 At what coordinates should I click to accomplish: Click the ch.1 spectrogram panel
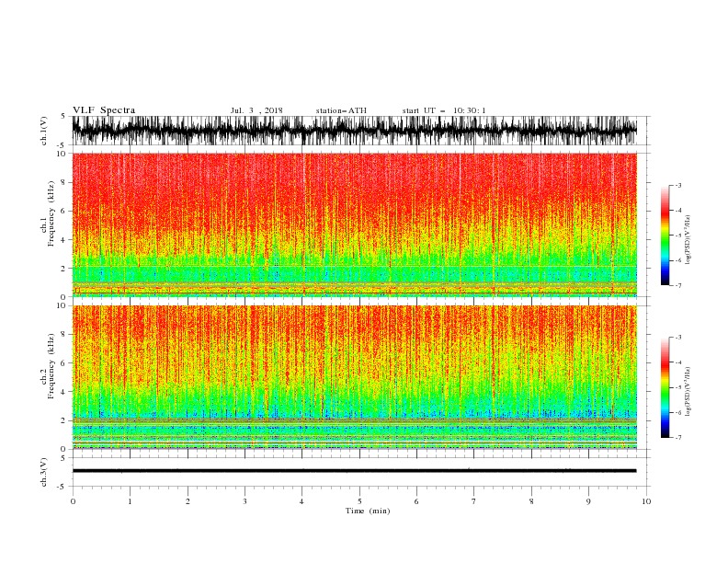coord(354,224)
